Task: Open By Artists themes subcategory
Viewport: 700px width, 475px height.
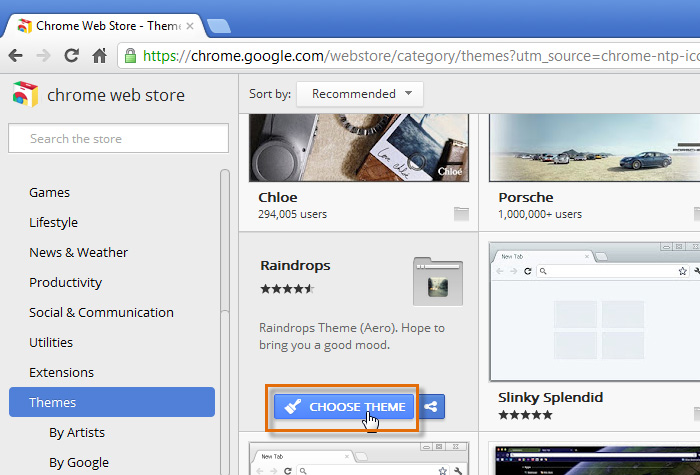Action: 77,433
